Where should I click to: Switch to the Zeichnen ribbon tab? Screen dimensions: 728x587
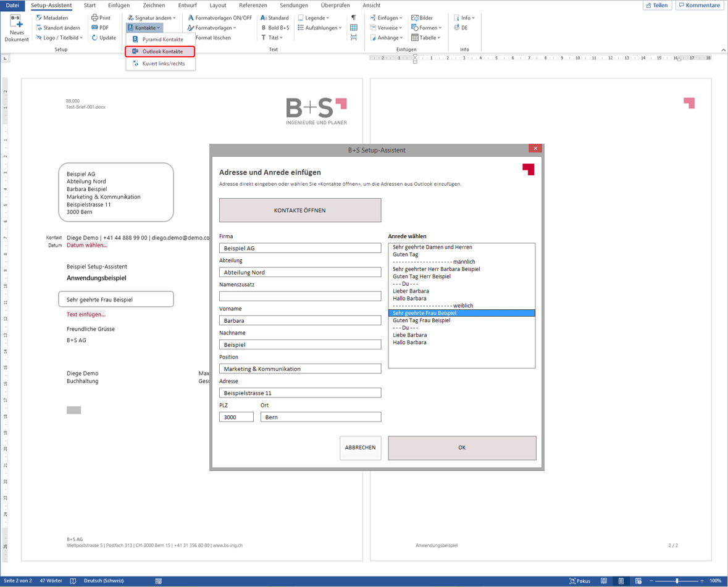pos(154,6)
